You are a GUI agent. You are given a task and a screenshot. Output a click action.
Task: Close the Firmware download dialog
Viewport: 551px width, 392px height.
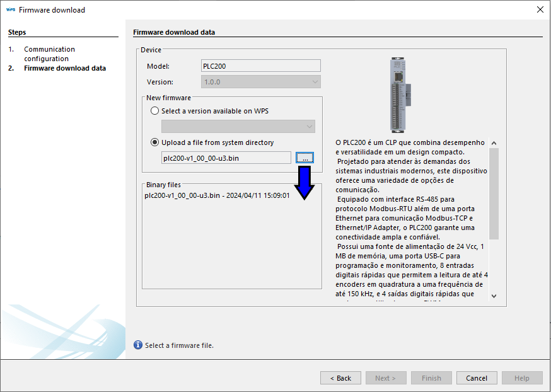(x=540, y=9)
